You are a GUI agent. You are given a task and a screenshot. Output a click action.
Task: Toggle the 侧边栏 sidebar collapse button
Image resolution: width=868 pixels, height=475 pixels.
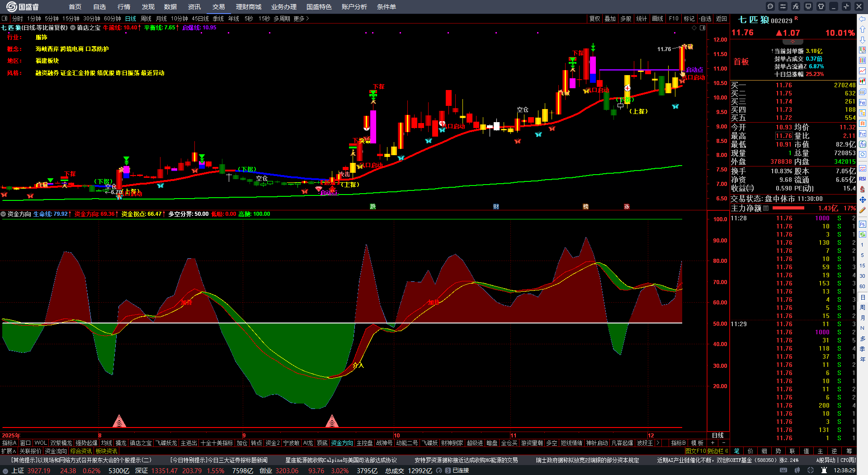(x=717, y=451)
